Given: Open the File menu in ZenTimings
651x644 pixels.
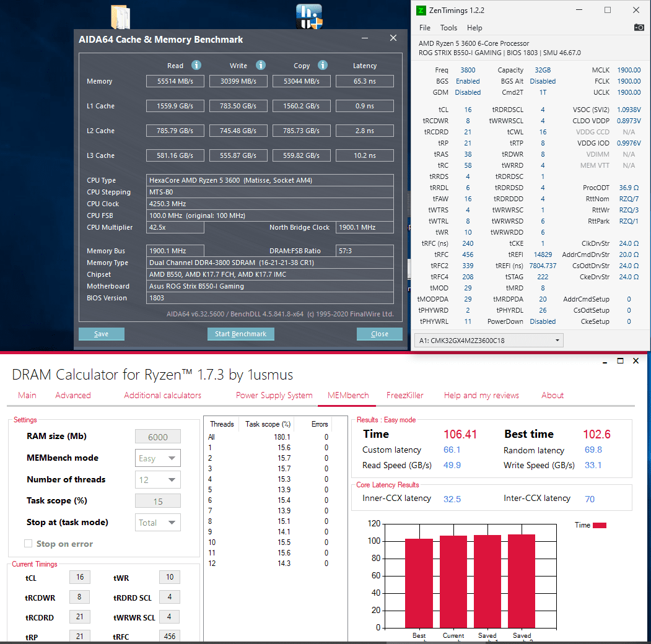Looking at the screenshot, I should click(425, 28).
